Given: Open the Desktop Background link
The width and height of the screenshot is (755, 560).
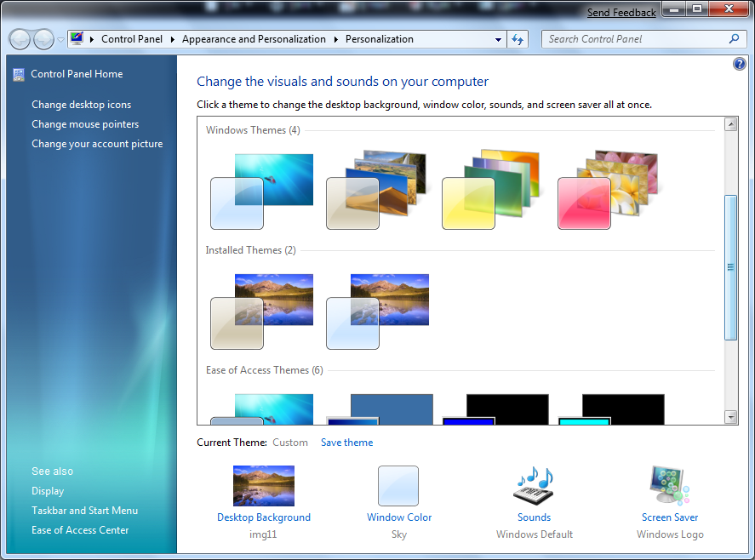Looking at the screenshot, I should click(264, 517).
